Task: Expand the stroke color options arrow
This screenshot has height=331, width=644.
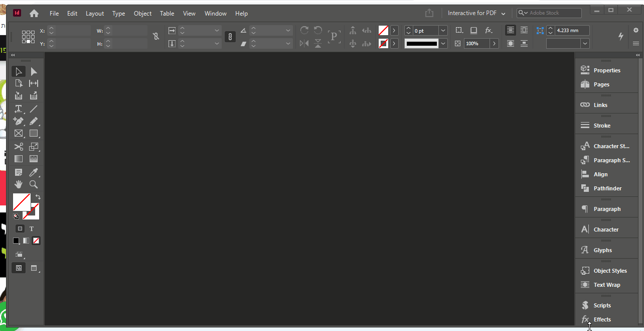Action: 394,44
